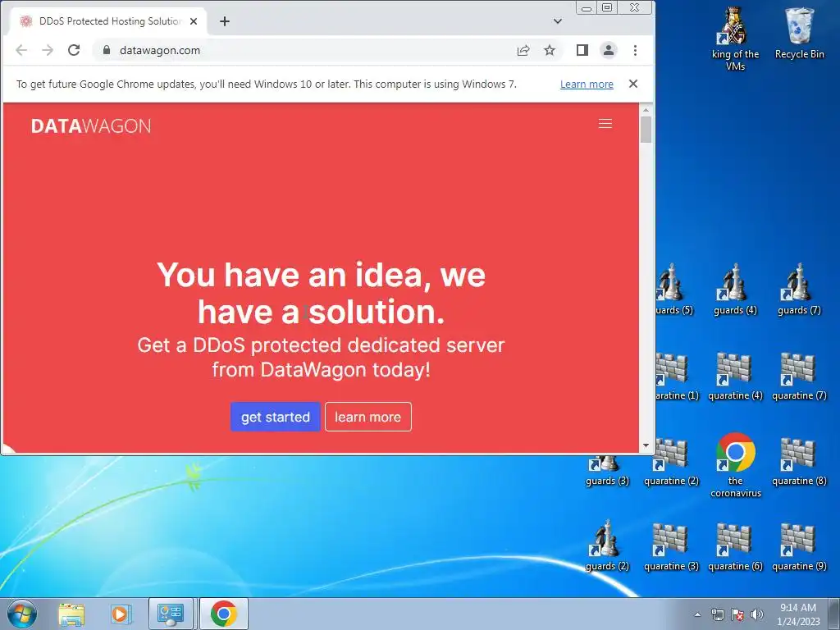Open the Action Center flag icon
The height and width of the screenshot is (630, 840).
[737, 614]
